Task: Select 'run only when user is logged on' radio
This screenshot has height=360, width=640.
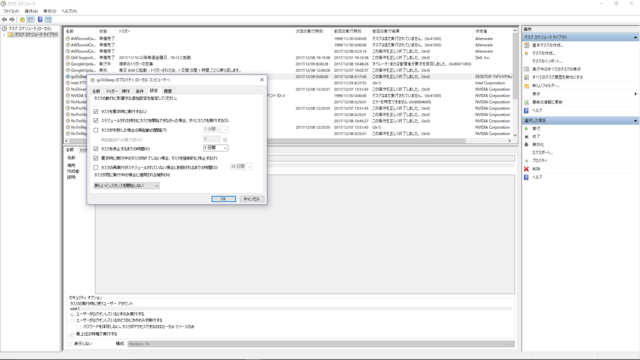Action: tap(72, 314)
